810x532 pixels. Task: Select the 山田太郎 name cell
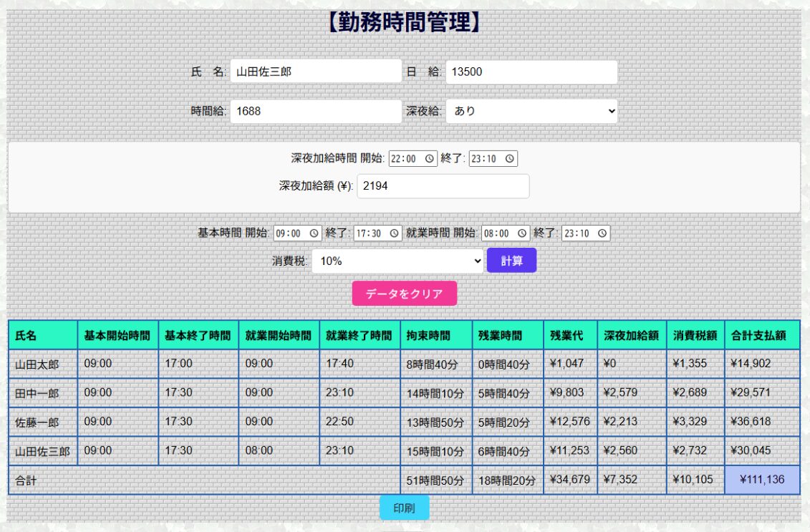point(43,364)
